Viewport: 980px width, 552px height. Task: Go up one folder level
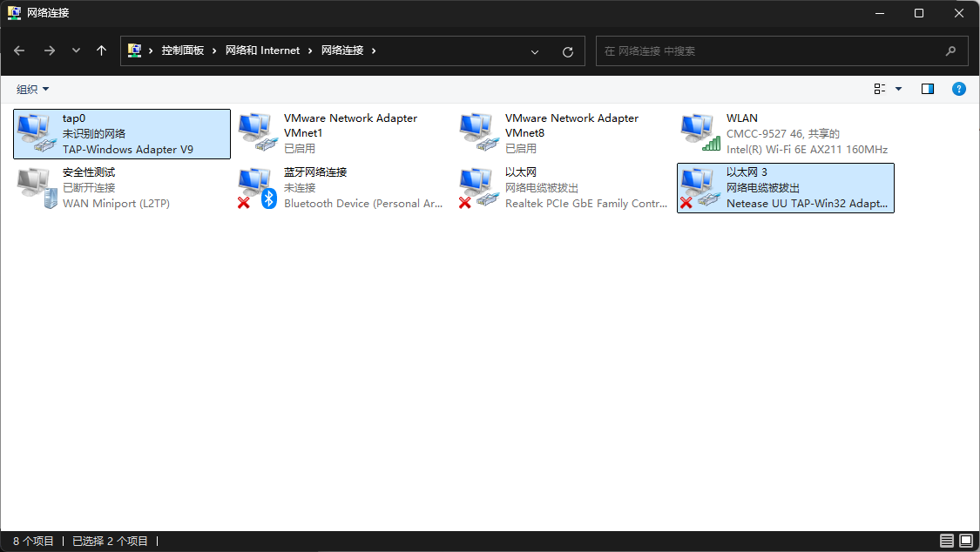click(x=101, y=50)
